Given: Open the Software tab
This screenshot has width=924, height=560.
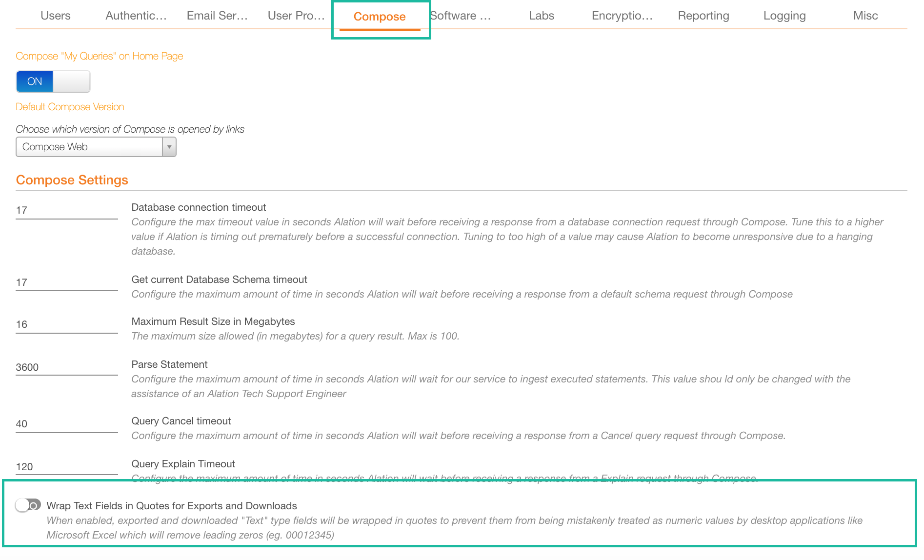Looking at the screenshot, I should [461, 16].
